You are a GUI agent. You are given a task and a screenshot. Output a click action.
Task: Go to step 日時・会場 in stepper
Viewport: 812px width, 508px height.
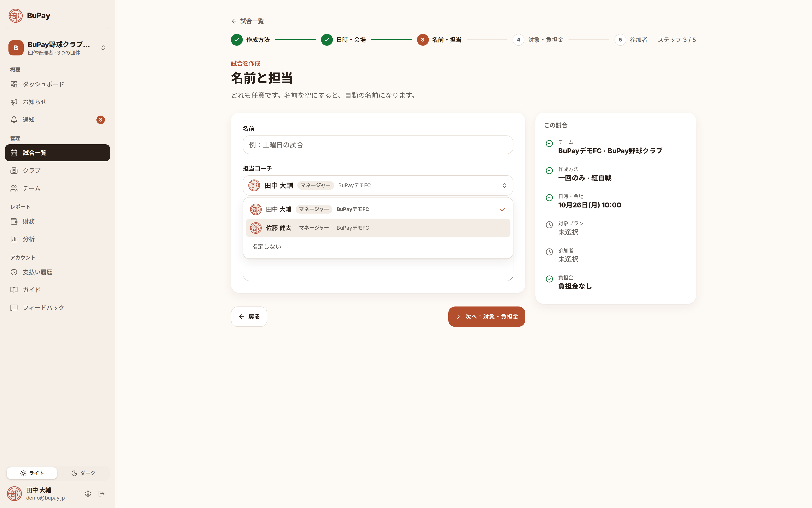343,40
